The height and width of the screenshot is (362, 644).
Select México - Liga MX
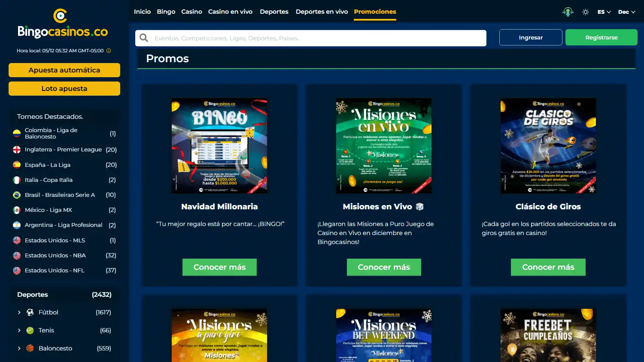point(64,210)
